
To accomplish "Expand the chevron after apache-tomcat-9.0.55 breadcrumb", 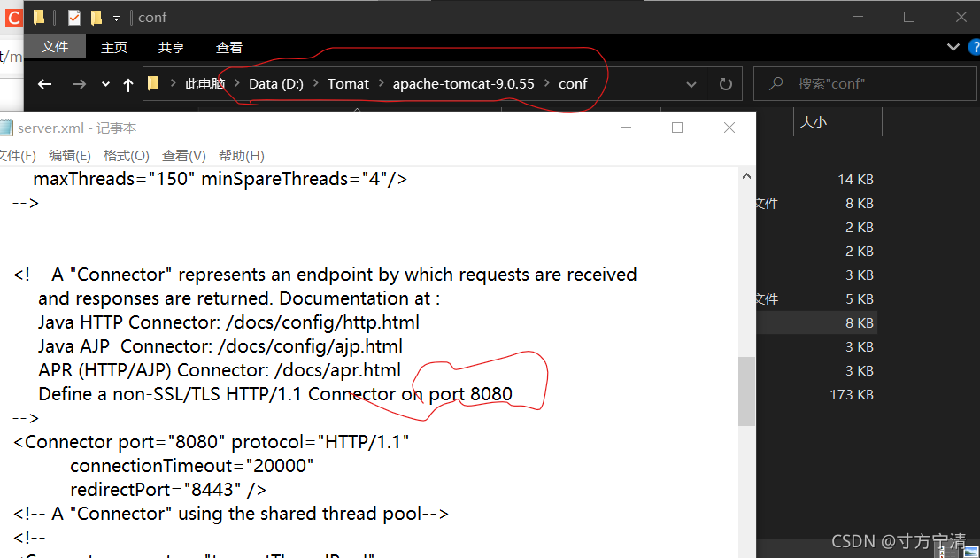I will tap(547, 83).
